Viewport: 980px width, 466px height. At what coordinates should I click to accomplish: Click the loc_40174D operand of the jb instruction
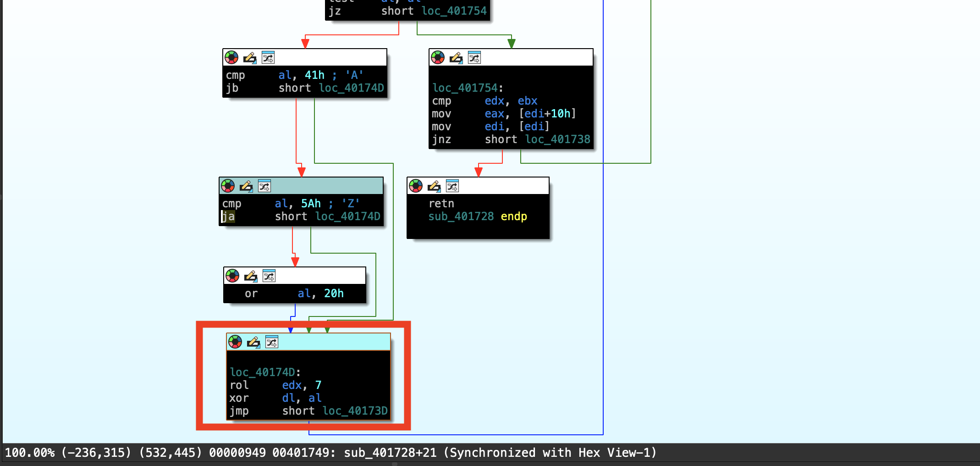(352, 88)
